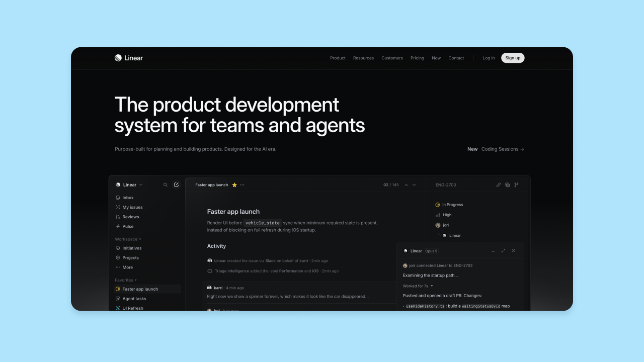
Task: Click the ENG-2703 issue identifier
Action: [x=446, y=185]
